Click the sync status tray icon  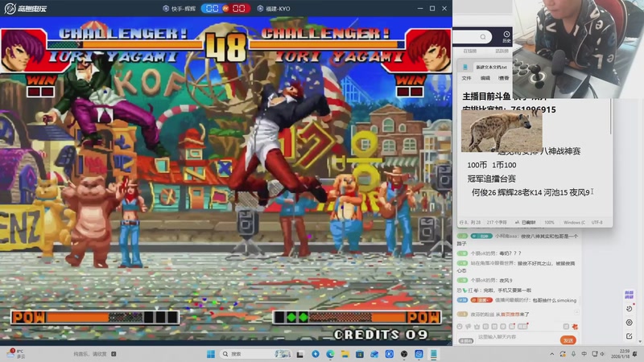click(x=563, y=354)
